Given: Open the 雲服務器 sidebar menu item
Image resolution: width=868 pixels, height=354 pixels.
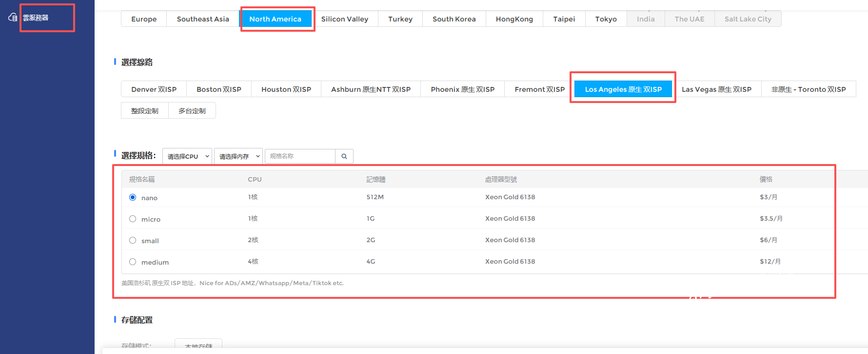Looking at the screenshot, I should [x=36, y=18].
